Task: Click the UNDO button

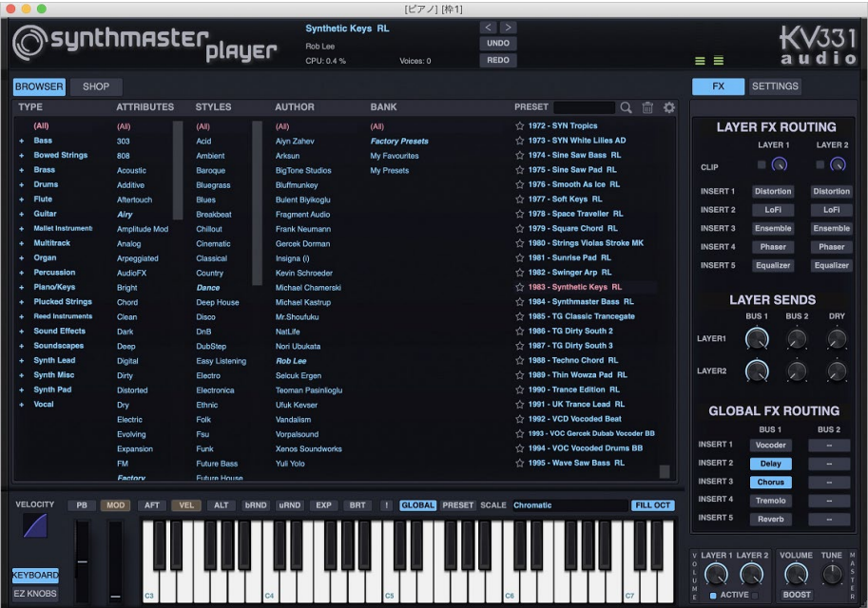Action: click(x=497, y=43)
